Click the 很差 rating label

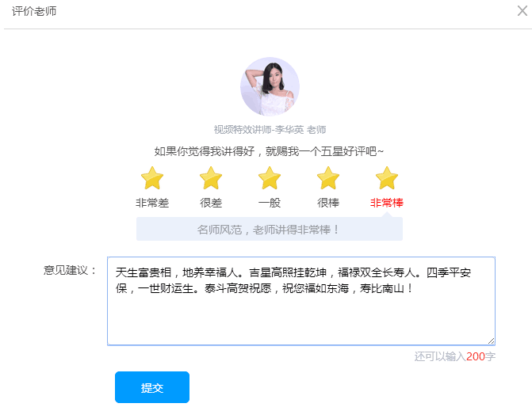coord(211,203)
